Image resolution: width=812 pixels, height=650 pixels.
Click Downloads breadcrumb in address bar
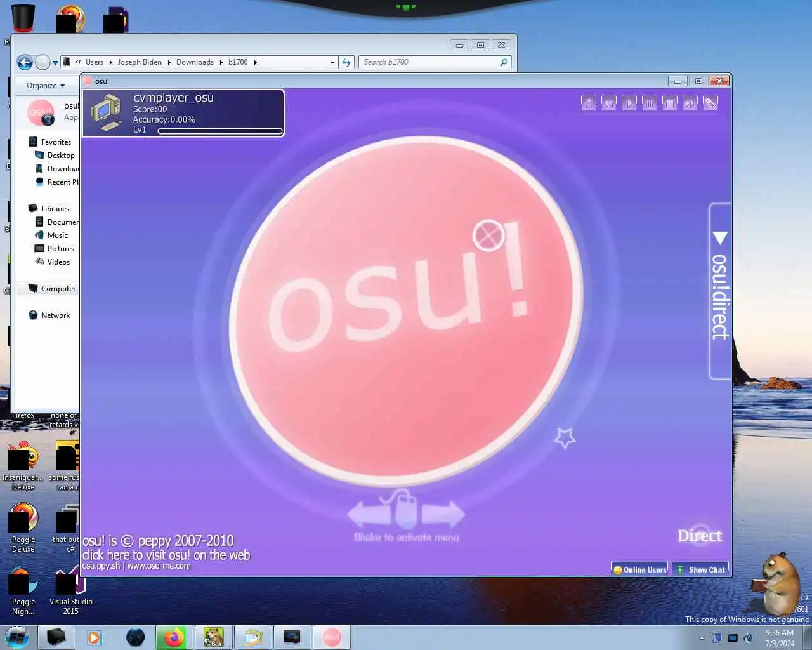click(195, 62)
